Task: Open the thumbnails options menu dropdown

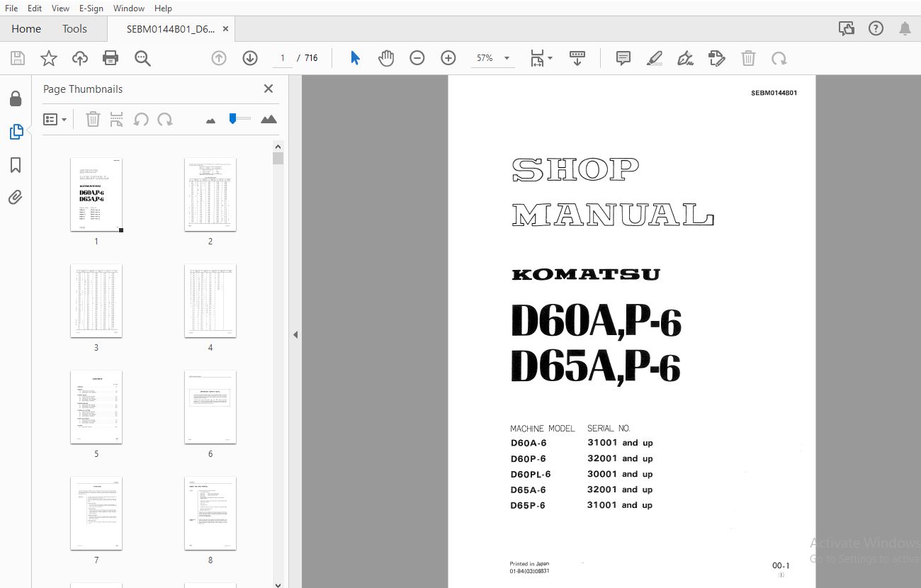Action: [55, 119]
